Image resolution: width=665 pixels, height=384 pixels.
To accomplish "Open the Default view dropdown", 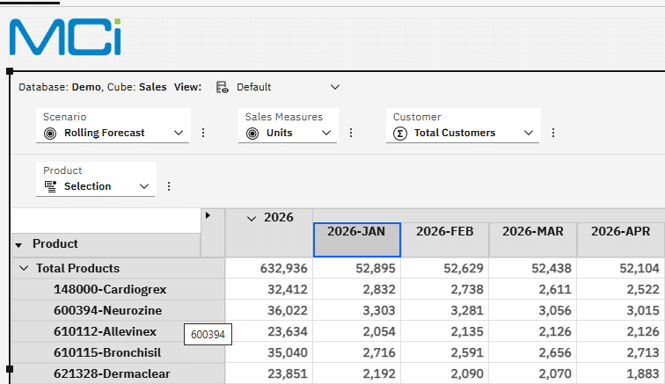I will pos(335,87).
